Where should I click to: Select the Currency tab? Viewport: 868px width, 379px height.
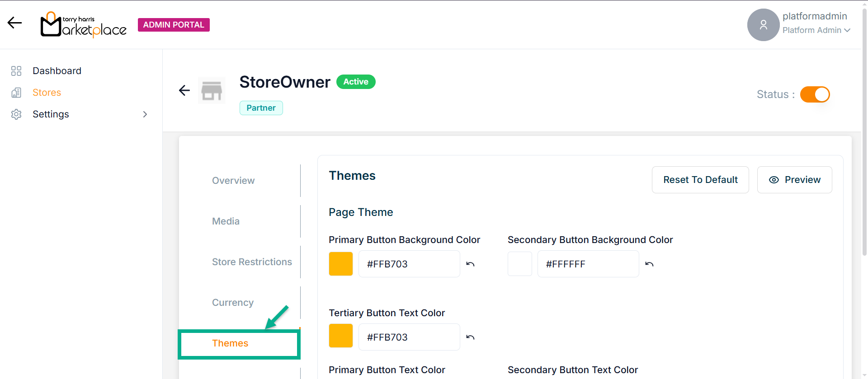[233, 303]
